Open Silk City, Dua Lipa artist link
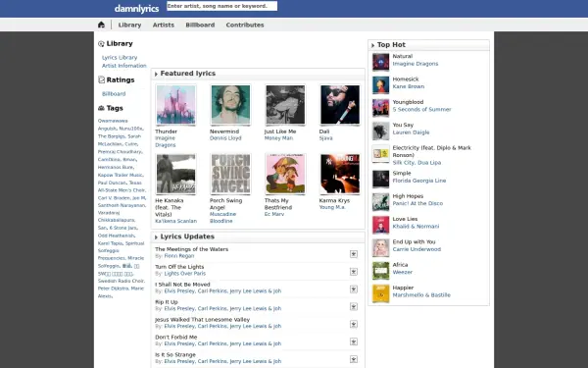The image size is (588, 368). (416, 163)
